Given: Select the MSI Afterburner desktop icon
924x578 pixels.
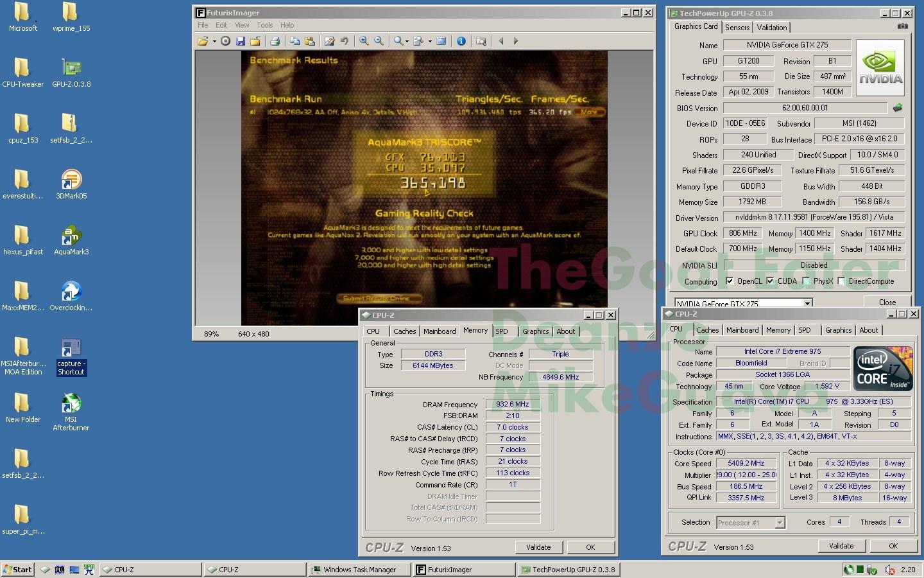Looking at the screenshot, I should 71,412.
